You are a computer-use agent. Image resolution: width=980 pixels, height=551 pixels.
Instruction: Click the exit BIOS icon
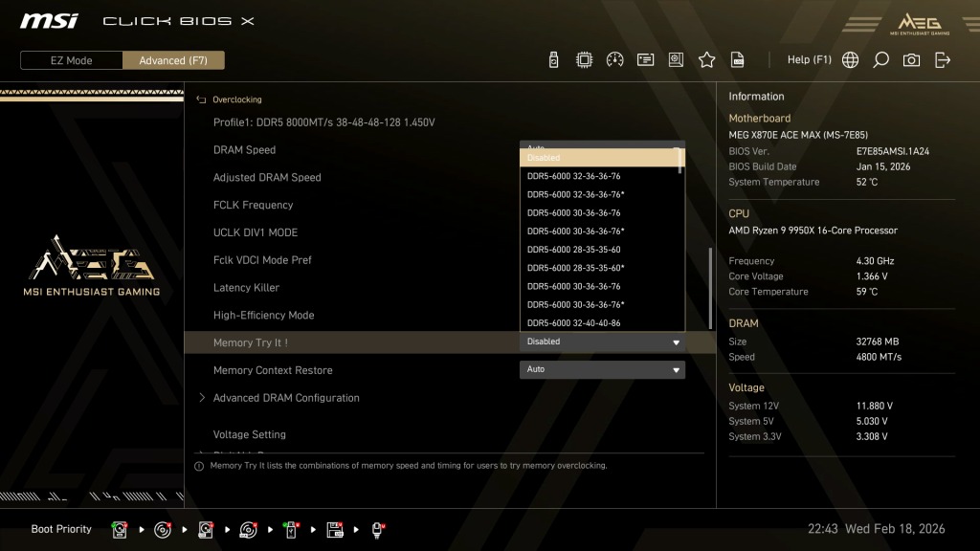coord(943,60)
